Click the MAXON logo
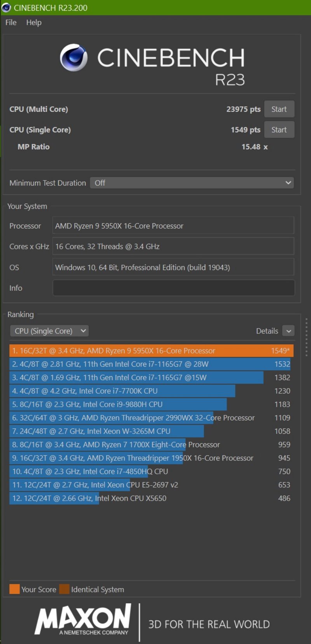 tap(83, 620)
